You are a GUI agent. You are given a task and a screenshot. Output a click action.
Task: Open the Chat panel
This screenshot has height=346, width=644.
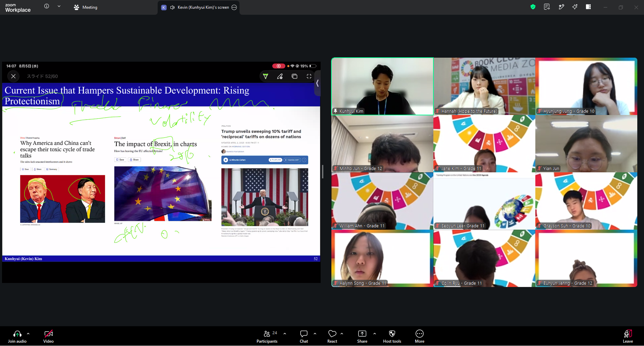click(x=304, y=337)
